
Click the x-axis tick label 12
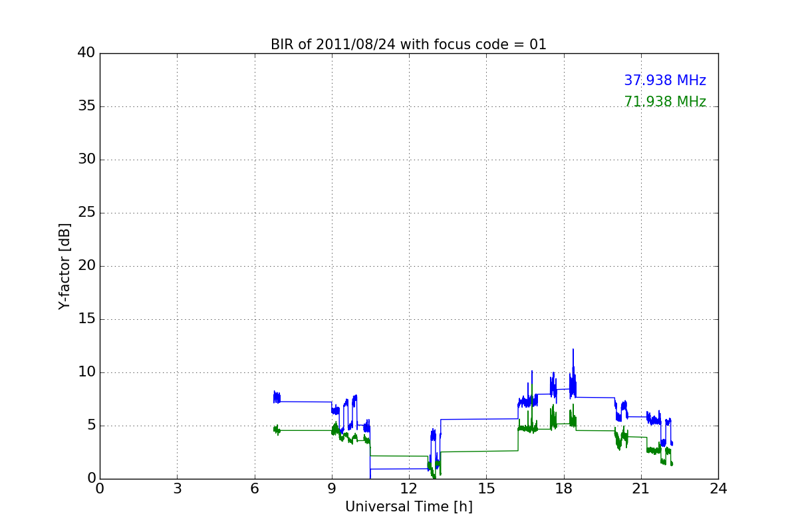coord(409,489)
